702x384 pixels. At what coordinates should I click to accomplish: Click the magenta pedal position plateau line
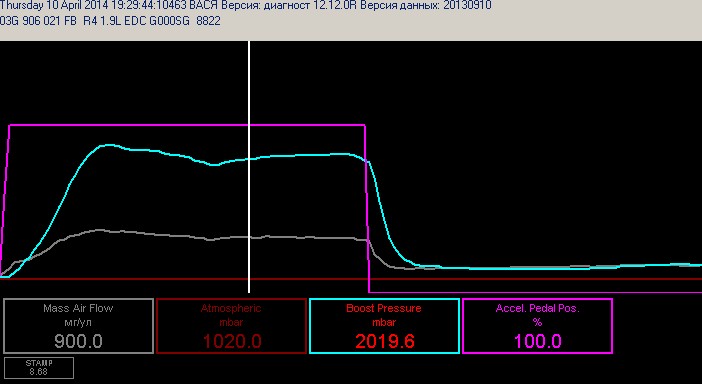(187, 125)
